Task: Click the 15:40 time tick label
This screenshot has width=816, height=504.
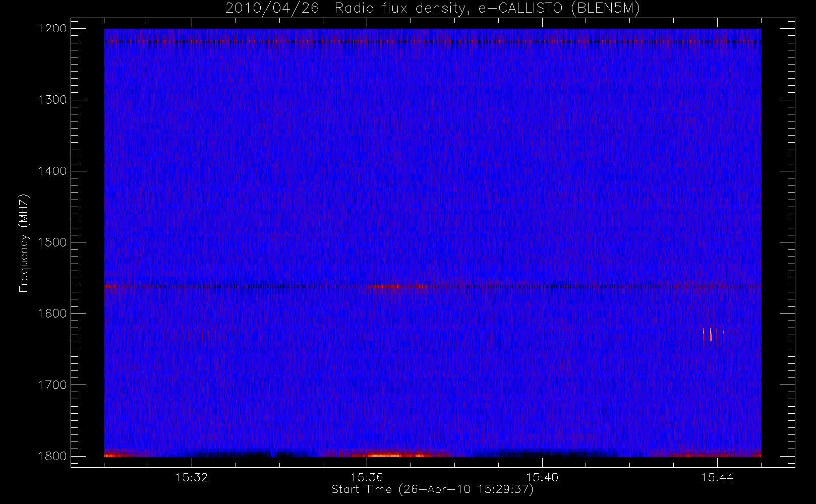Action: tap(542, 477)
